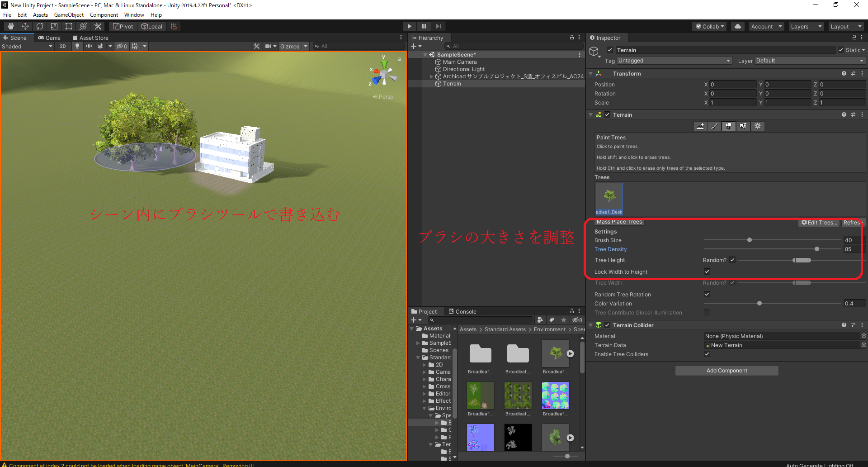Screen dimensions: 868x467
Task: Switch to the Console tab
Action: [462, 311]
